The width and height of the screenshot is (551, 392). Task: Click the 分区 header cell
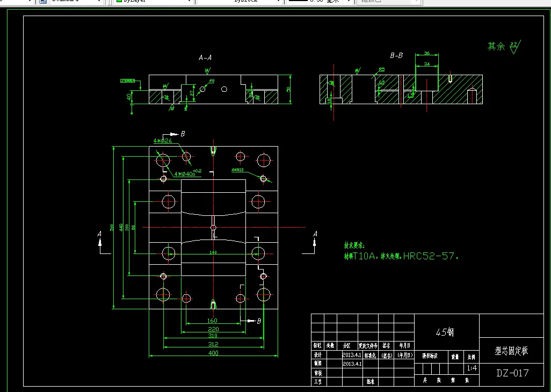347,346
